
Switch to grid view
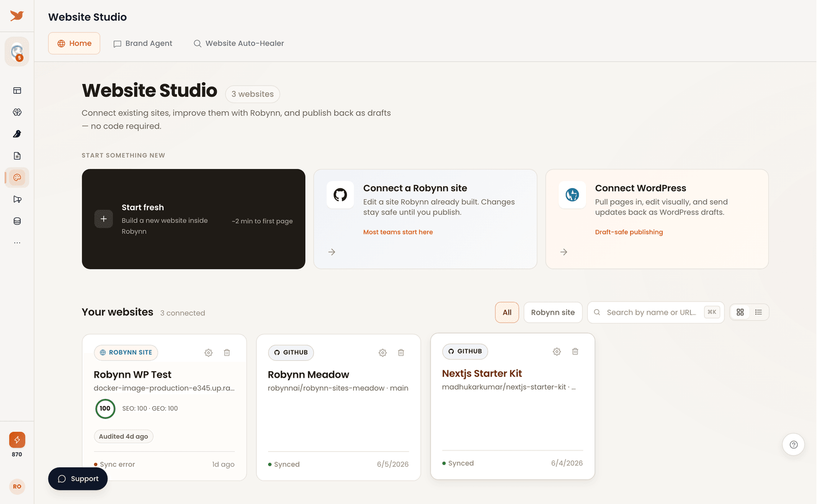tap(740, 312)
